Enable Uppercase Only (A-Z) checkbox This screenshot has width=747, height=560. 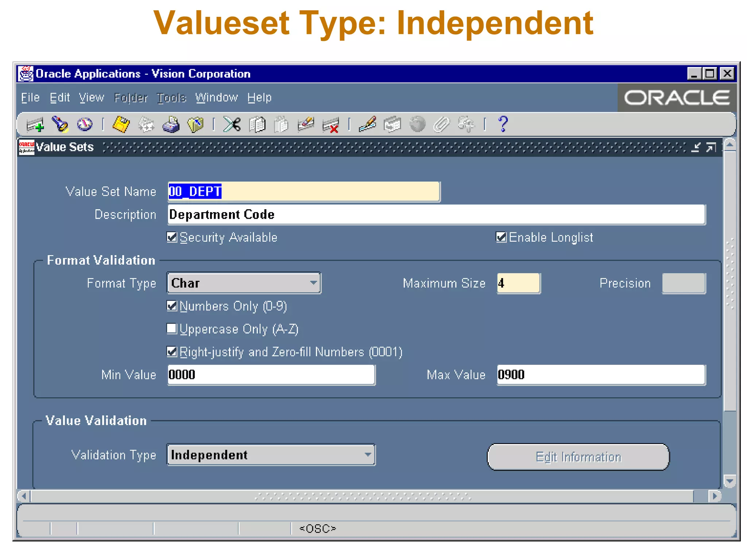tap(172, 329)
